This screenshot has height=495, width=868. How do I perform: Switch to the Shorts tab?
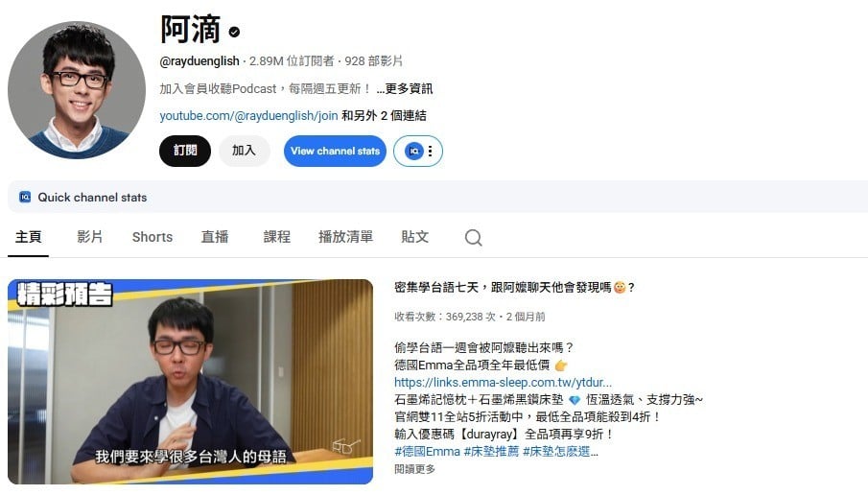click(x=152, y=237)
